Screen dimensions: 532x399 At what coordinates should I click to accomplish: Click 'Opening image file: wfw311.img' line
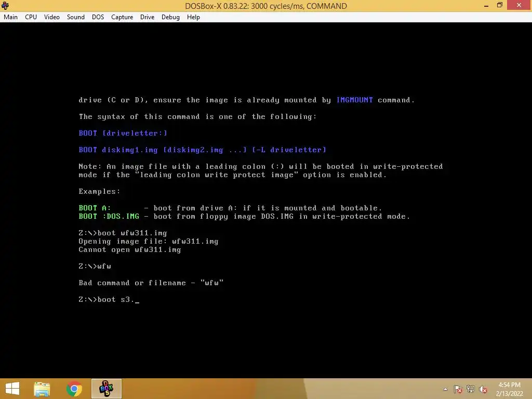click(x=149, y=242)
